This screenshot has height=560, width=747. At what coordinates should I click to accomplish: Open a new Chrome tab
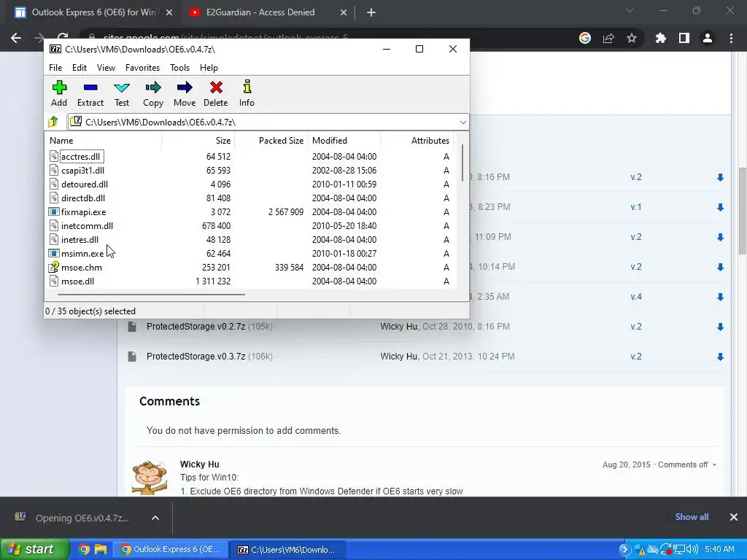pos(371,12)
